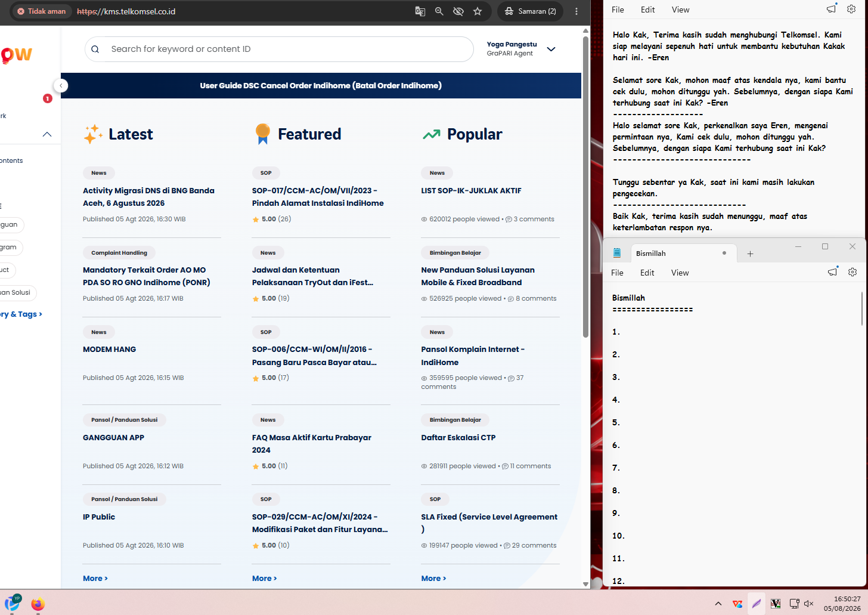This screenshot has height=615, width=868.
Task: Open the Samaran (2) incognito indicator
Action: click(x=531, y=11)
